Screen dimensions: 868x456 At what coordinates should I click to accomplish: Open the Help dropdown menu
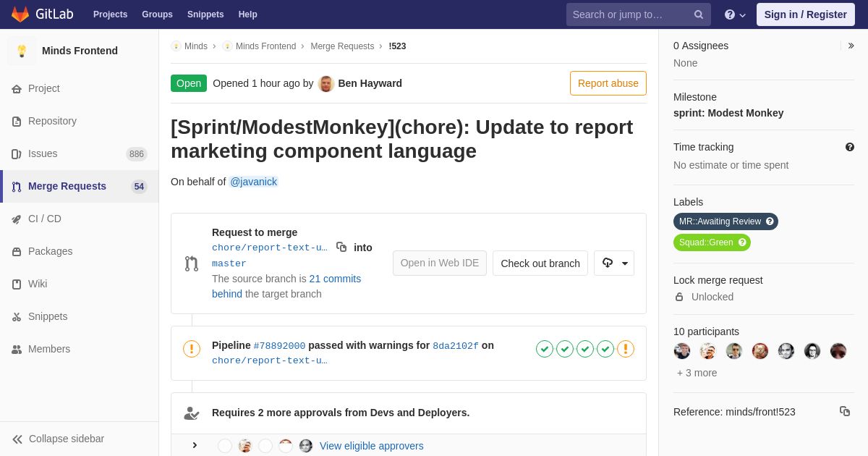(735, 14)
